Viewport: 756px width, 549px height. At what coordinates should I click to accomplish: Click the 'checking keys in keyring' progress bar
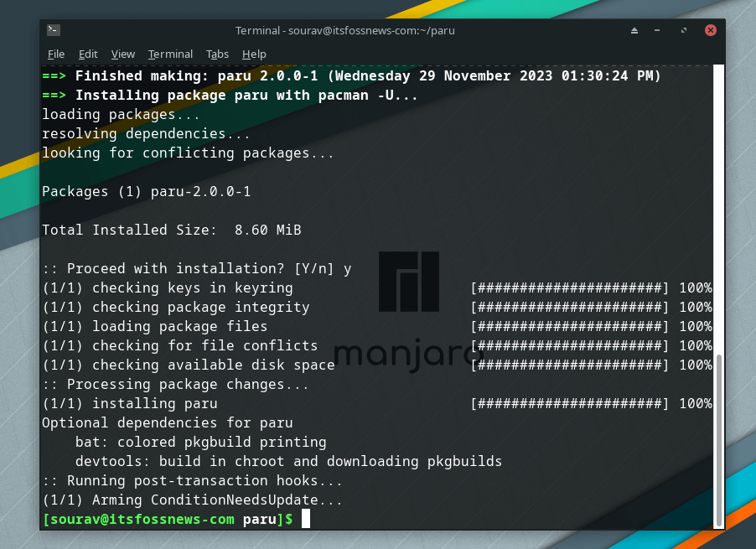(570, 287)
